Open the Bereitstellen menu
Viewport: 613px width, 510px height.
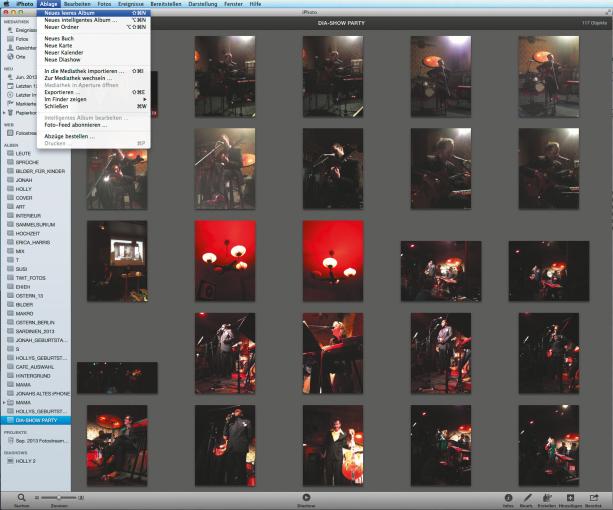(x=166, y=4)
